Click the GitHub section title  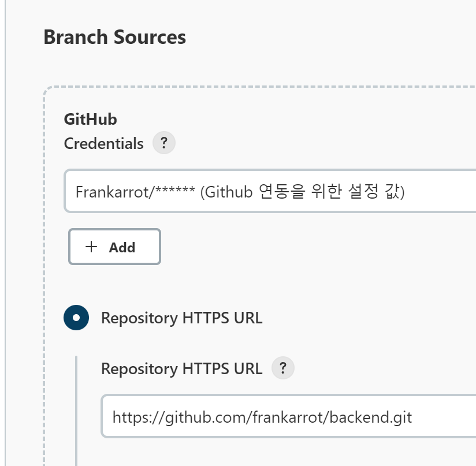[91, 119]
